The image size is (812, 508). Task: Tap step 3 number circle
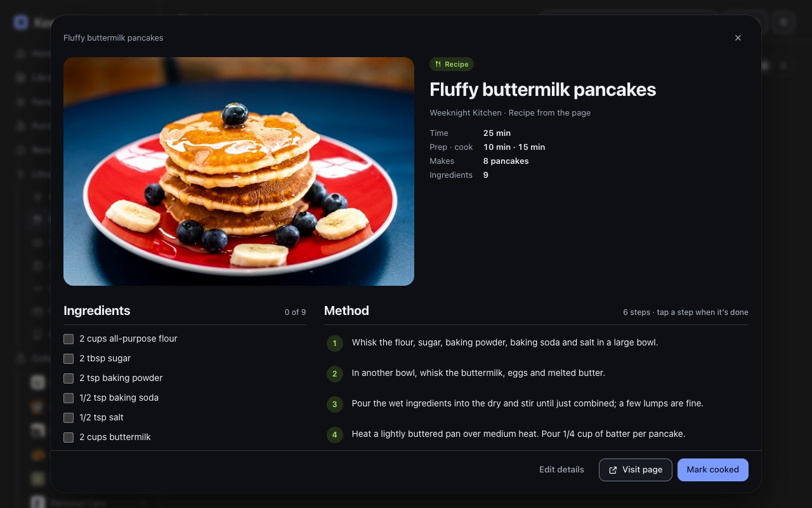(x=335, y=404)
